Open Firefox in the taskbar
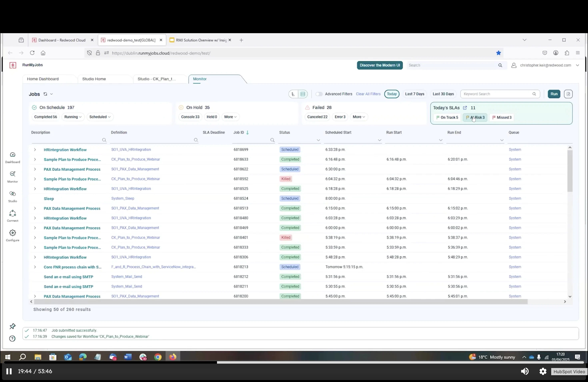This screenshot has width=588, height=382. [173, 357]
